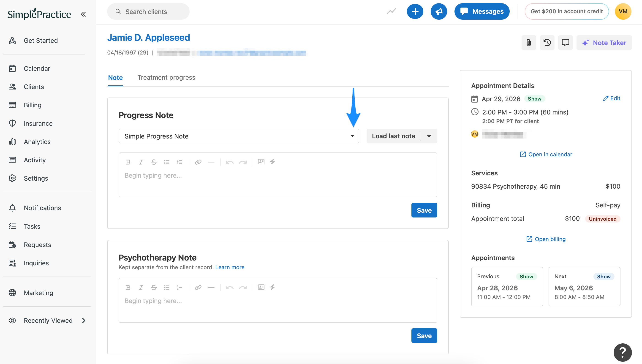Open Insurance in the sidebar
The width and height of the screenshot is (642, 364).
38,123
